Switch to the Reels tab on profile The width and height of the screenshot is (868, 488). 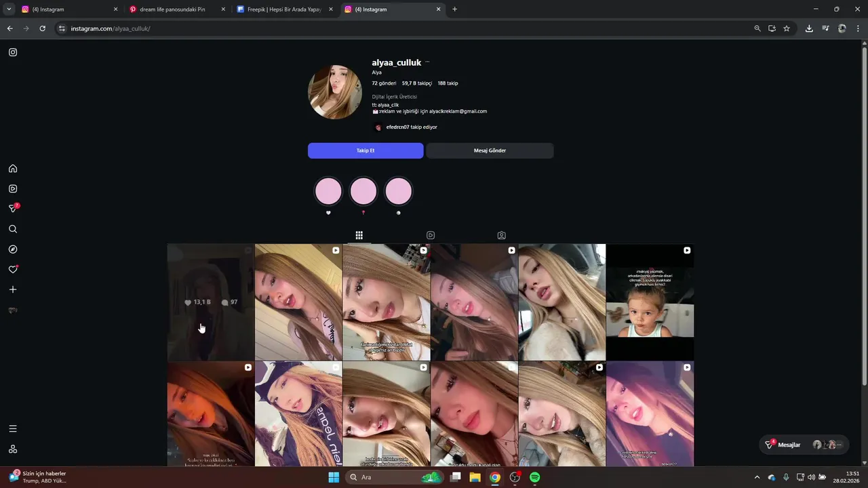(431, 235)
